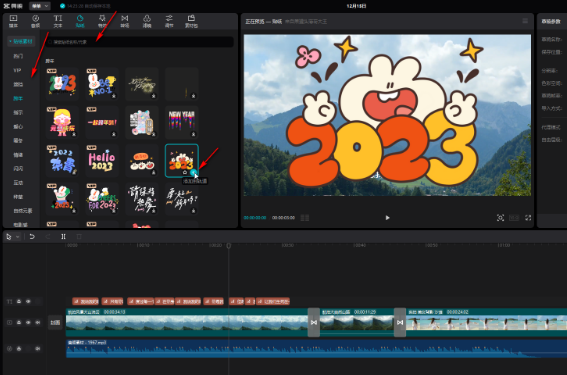This screenshot has width=567, height=375.
Task: Select the VIP sticker category
Action: point(17,70)
